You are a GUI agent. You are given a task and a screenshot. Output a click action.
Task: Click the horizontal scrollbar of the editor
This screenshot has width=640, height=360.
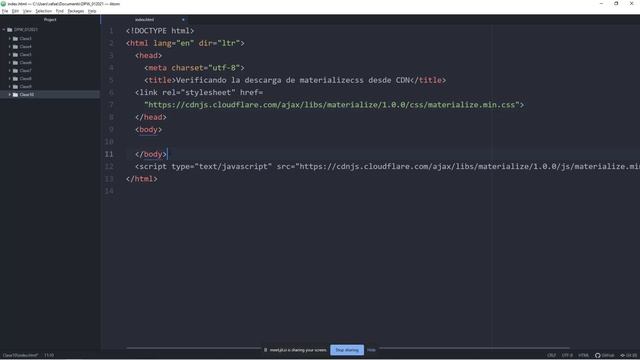[x=348, y=348]
